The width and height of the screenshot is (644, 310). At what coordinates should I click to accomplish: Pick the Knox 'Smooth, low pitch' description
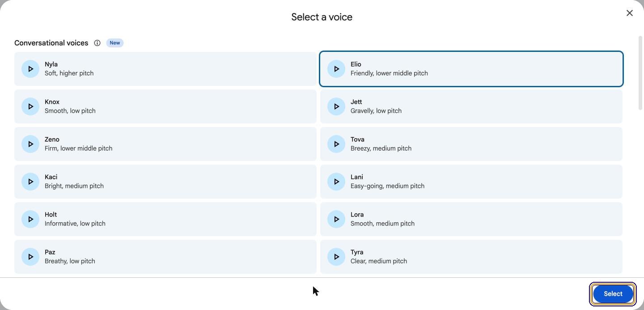coord(70,111)
